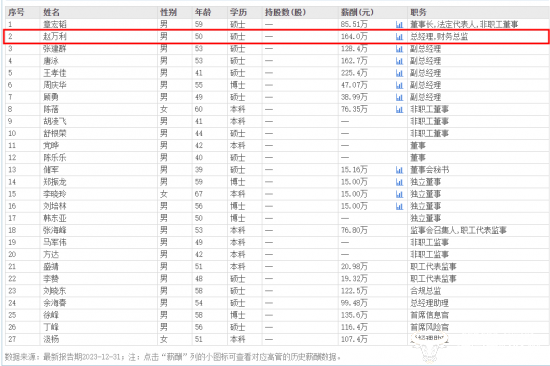This screenshot has height=366, width=550.
Task: Open chart icon in row 15
Action: tap(399, 194)
